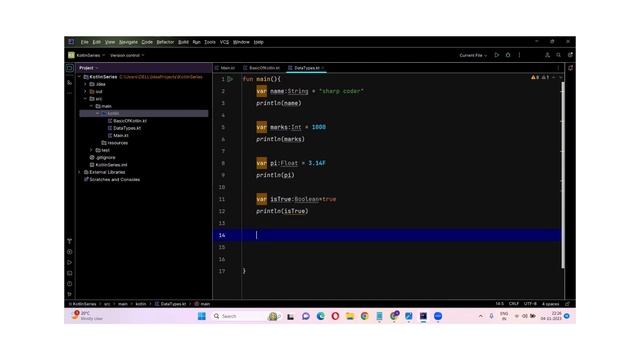Collapse the KotlinSeries root node
Screen dimensions: 640x360
pos(80,77)
